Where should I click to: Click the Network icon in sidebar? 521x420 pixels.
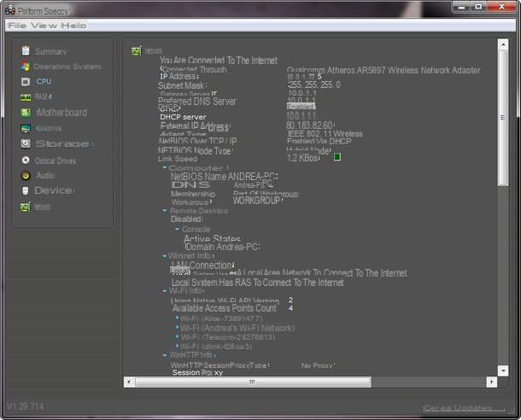pos(26,207)
